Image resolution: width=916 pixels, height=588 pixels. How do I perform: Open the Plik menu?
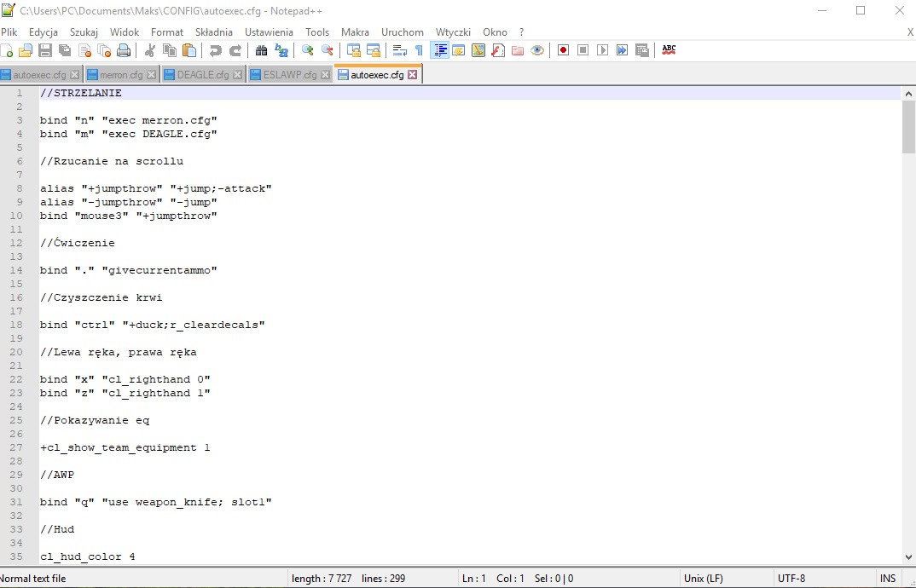pyautogui.click(x=9, y=32)
